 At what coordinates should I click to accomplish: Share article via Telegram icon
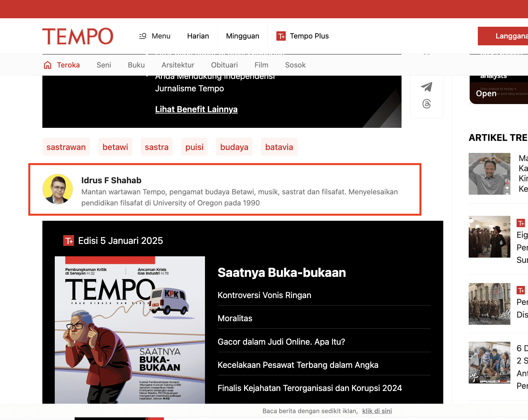(427, 87)
